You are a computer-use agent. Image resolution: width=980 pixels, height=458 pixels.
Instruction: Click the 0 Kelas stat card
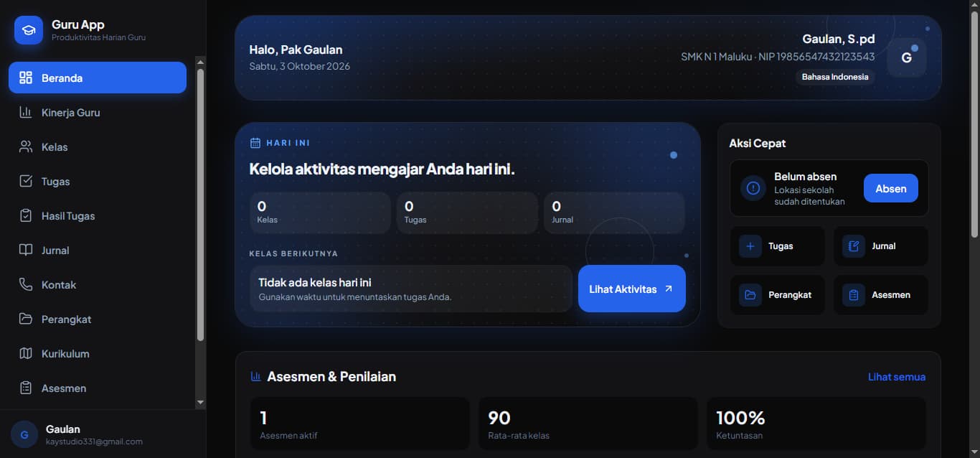(320, 212)
